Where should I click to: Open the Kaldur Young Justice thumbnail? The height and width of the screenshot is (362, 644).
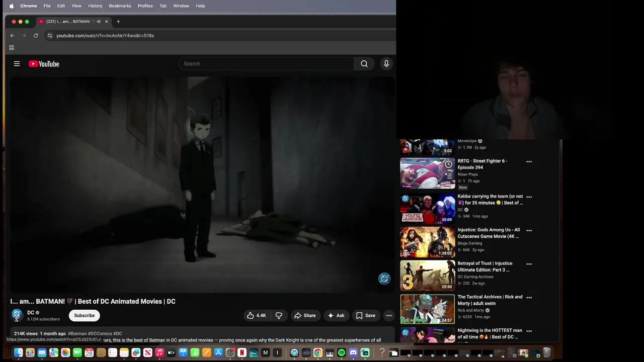427,208
